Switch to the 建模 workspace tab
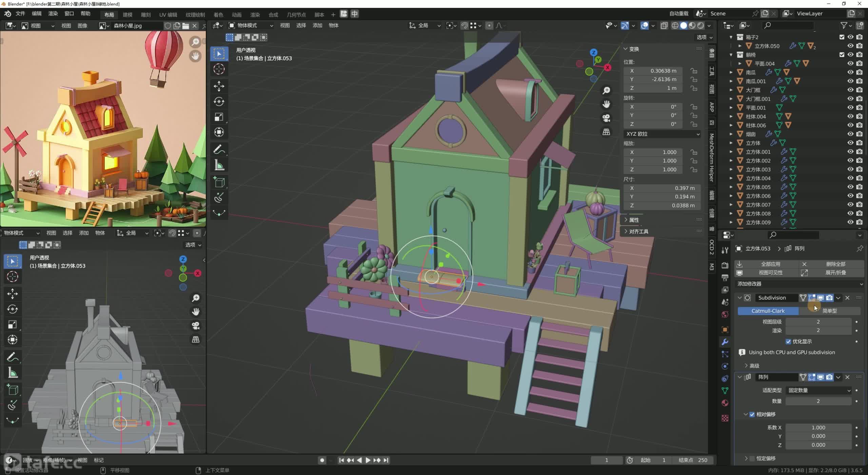 coord(127,15)
